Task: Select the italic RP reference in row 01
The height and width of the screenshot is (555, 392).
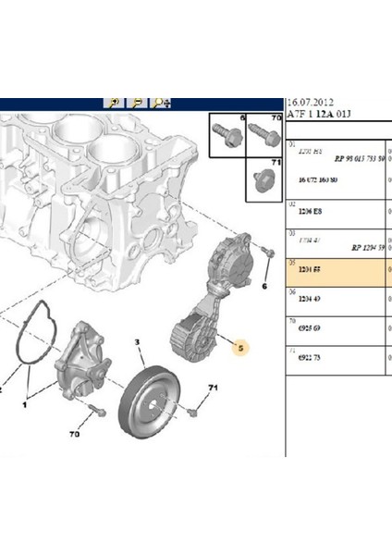Action: (x=360, y=159)
